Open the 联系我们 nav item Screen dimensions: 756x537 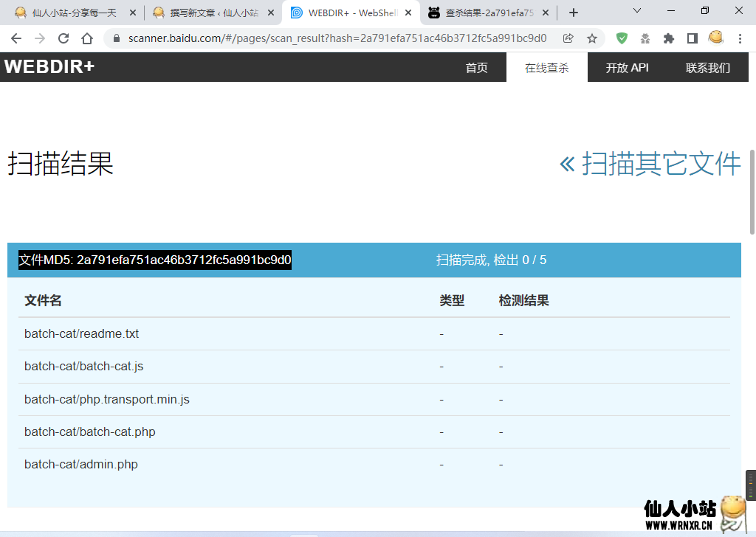tap(707, 67)
